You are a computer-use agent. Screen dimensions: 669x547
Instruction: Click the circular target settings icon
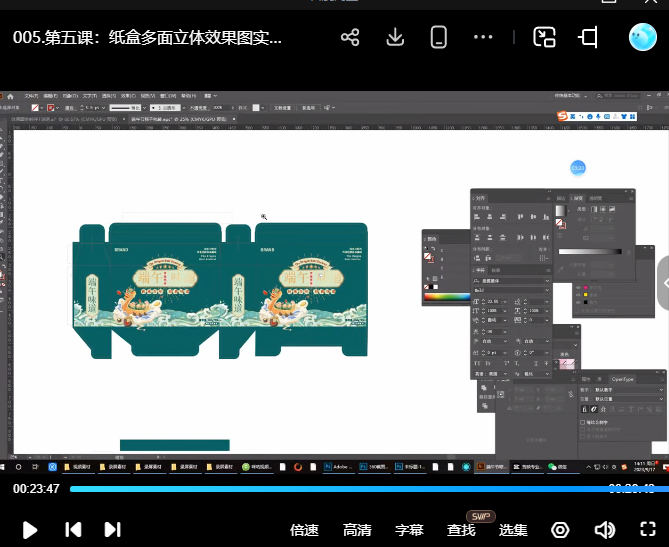coord(561,529)
